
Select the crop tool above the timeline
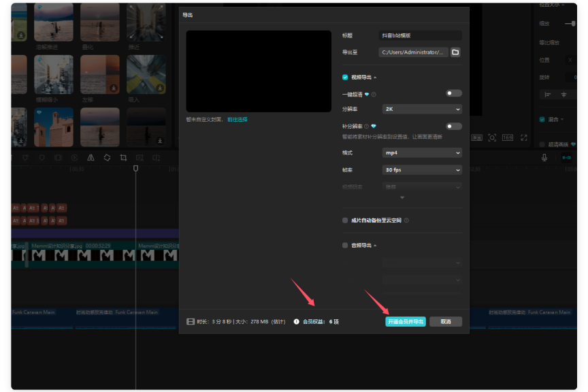tap(123, 158)
